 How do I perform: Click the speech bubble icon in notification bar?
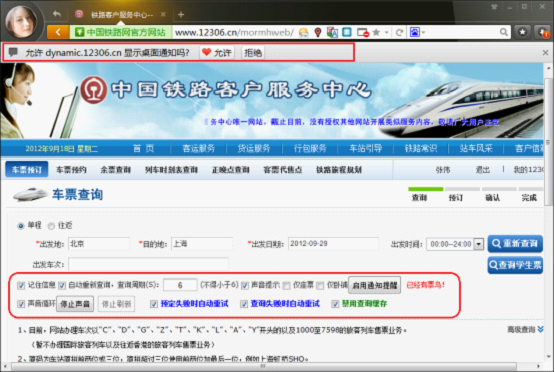(x=13, y=52)
